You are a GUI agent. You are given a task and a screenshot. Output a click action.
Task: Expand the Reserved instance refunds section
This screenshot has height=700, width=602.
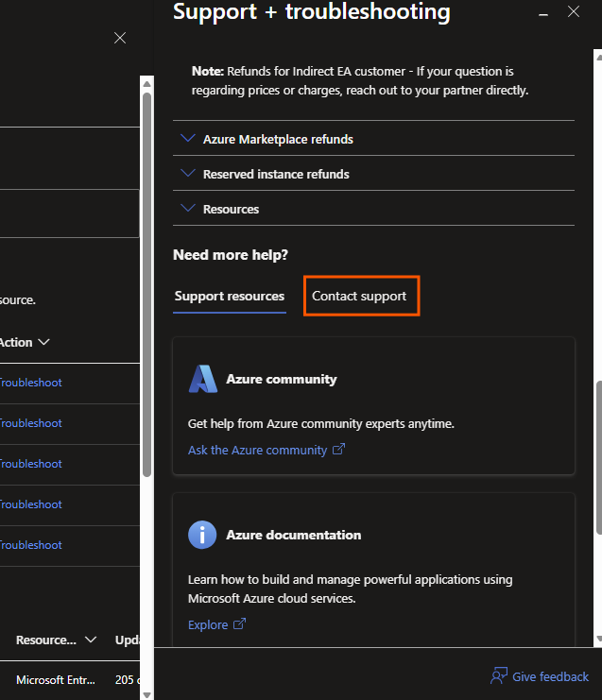tap(373, 174)
